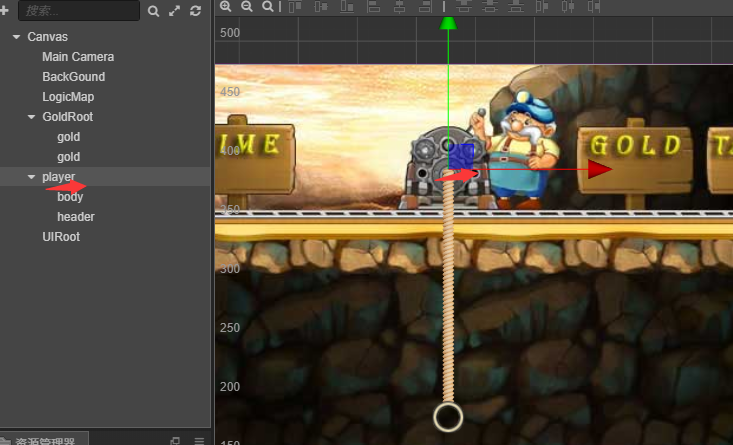Image resolution: width=733 pixels, height=445 pixels.
Task: Click the plus button to create node
Action: coord(4,10)
